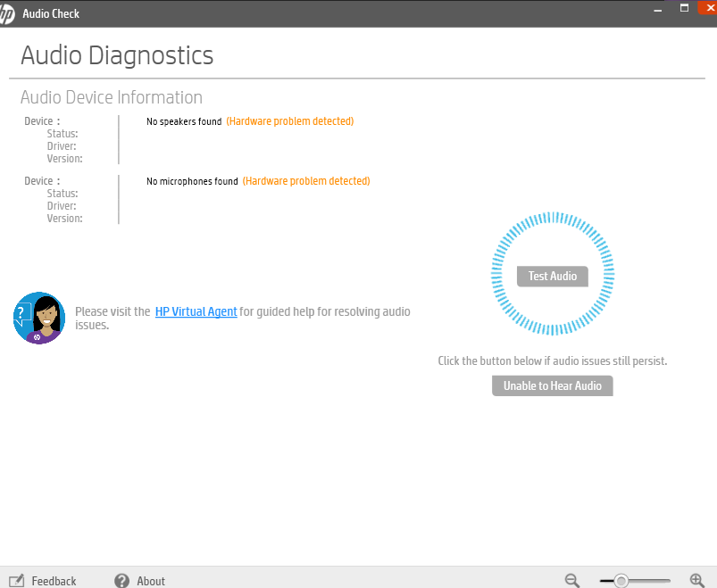This screenshot has height=588, width=717.
Task: Maximize the Audio Check window
Action: (685, 8)
